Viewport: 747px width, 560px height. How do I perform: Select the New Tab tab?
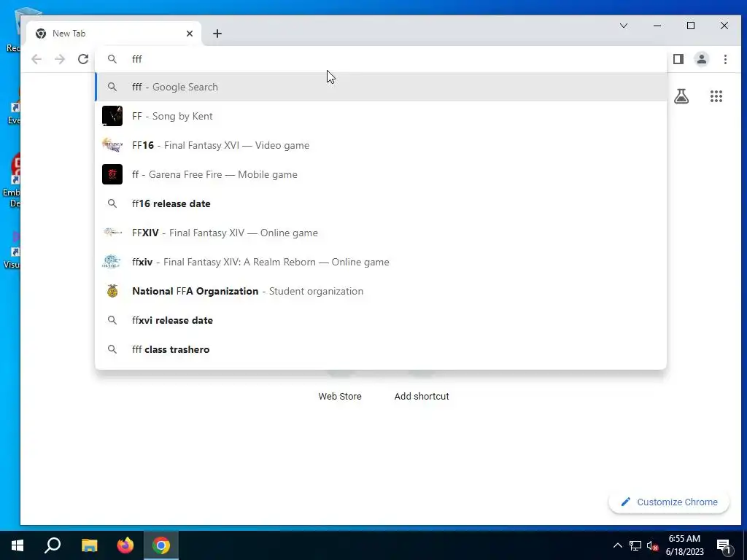(x=114, y=34)
